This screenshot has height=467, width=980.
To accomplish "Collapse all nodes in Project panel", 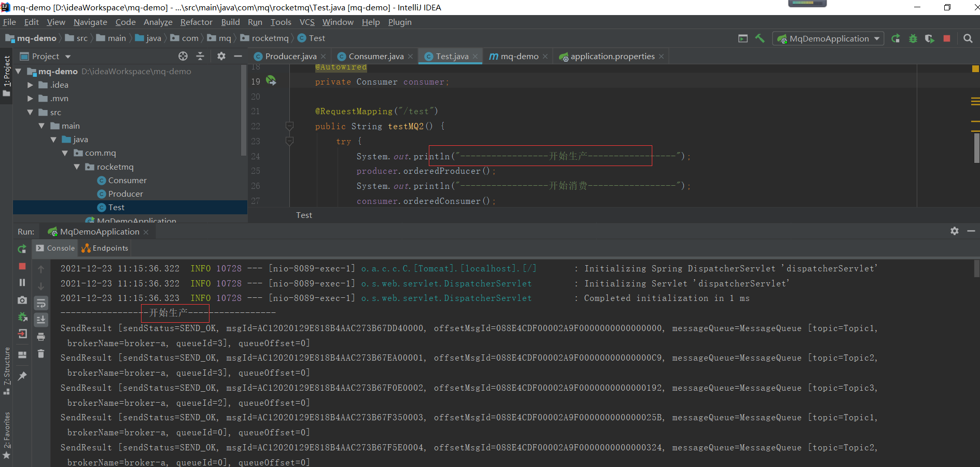I will (x=200, y=56).
